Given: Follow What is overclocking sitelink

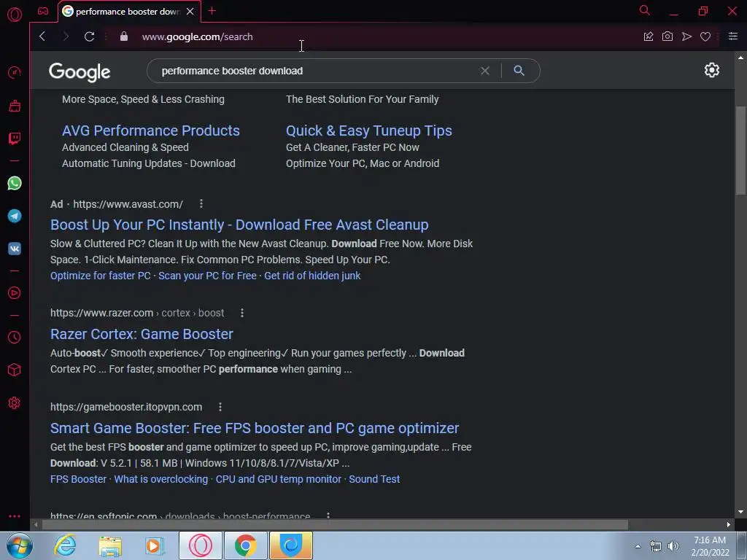Looking at the screenshot, I should coord(161,479).
